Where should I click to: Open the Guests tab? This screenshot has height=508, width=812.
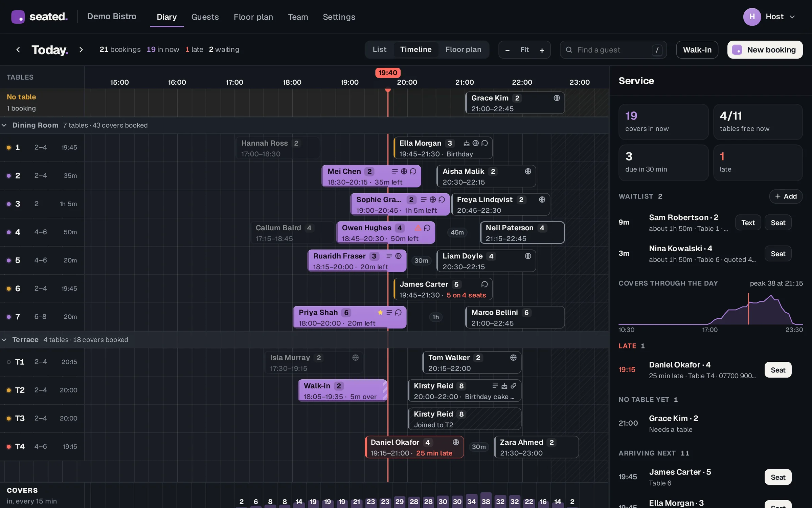tap(205, 17)
